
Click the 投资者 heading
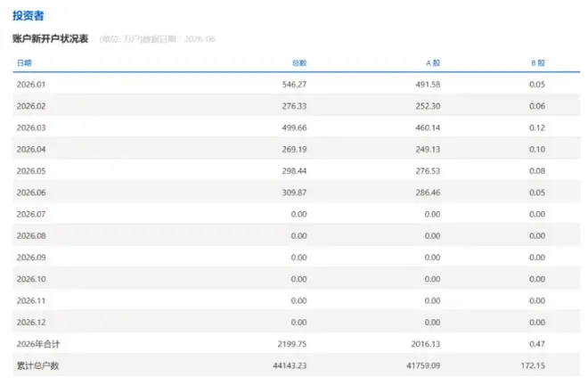[x=29, y=16]
